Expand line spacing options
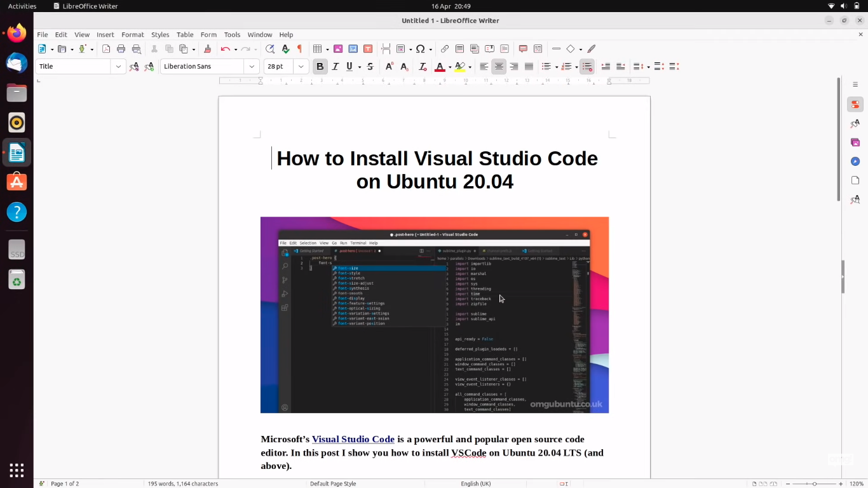 point(649,67)
